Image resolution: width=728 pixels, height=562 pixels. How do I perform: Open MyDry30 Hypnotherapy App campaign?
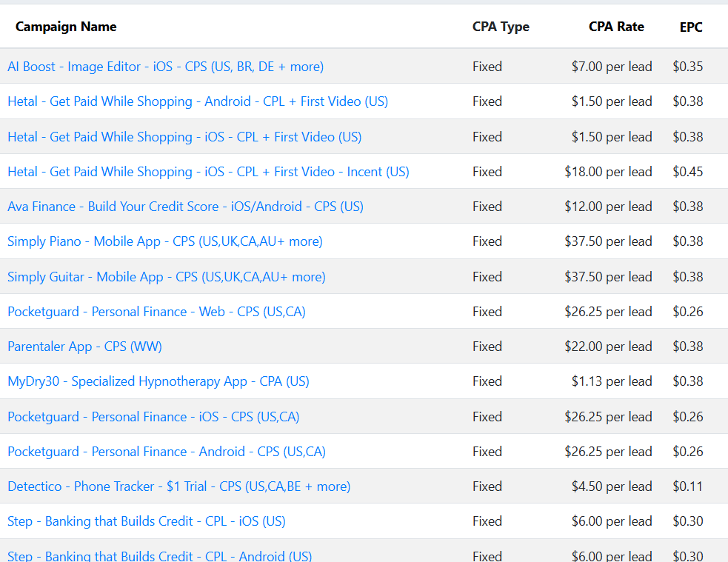(158, 381)
